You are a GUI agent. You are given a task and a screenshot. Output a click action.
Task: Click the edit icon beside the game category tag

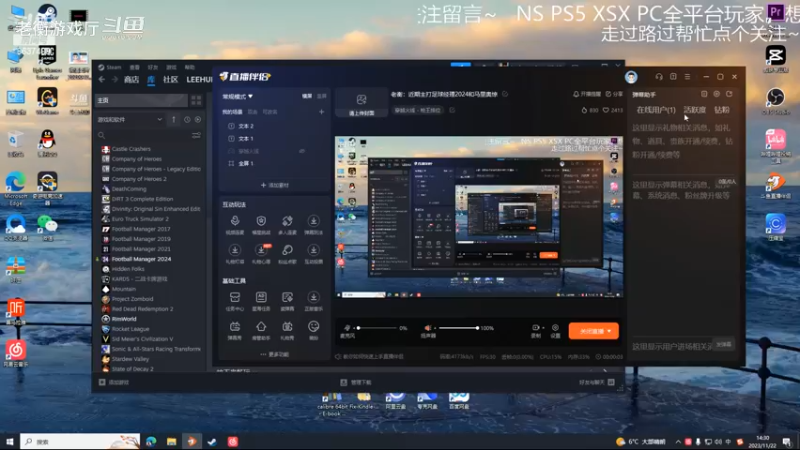coord(452,110)
